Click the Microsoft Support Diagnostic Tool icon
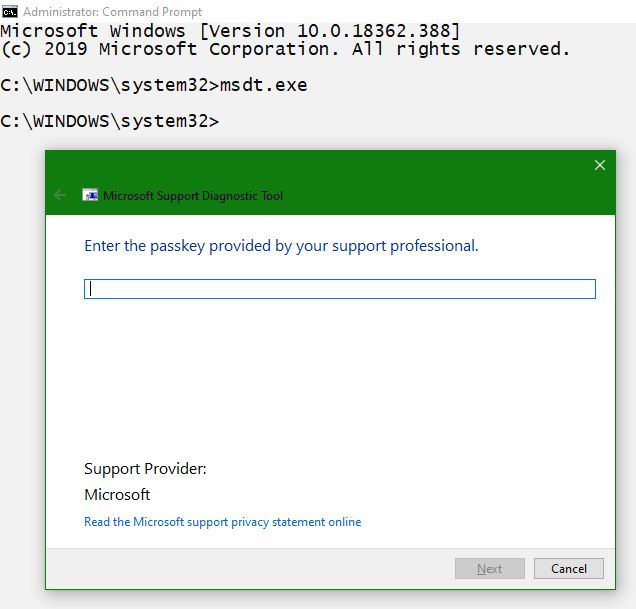The image size is (636, 609). (90, 195)
